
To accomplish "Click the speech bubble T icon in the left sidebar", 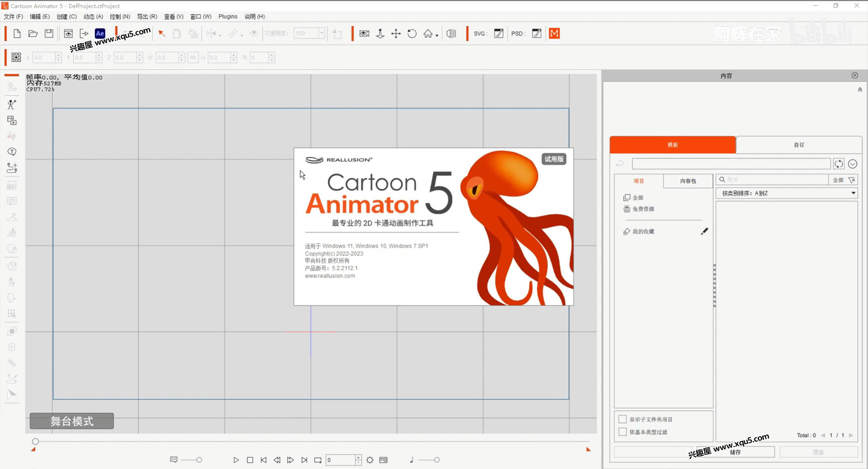I will [12, 152].
